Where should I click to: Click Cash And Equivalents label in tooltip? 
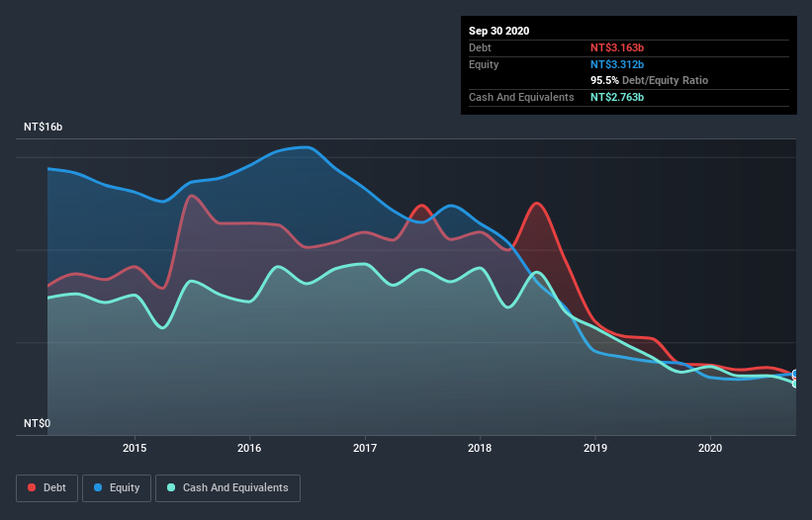521,97
